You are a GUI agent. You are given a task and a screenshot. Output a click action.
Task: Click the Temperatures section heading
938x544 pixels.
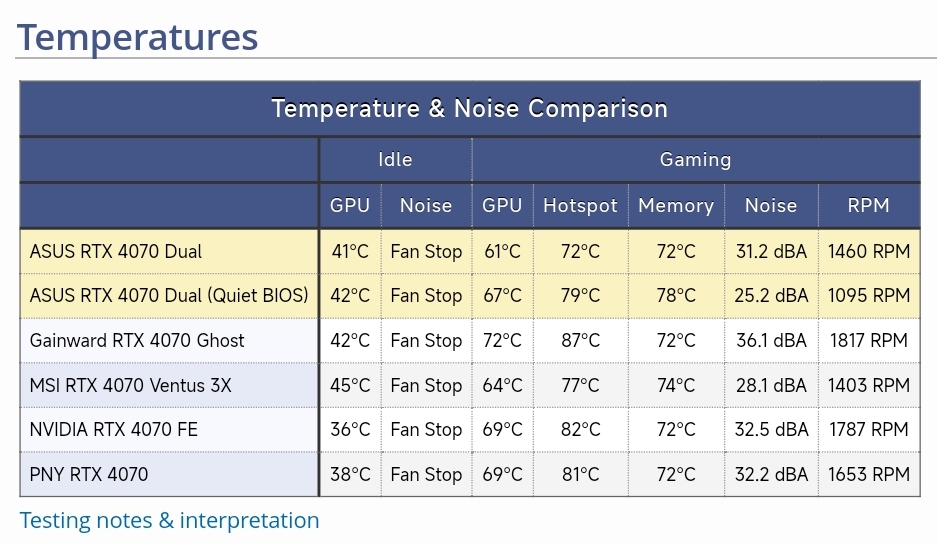coord(138,36)
